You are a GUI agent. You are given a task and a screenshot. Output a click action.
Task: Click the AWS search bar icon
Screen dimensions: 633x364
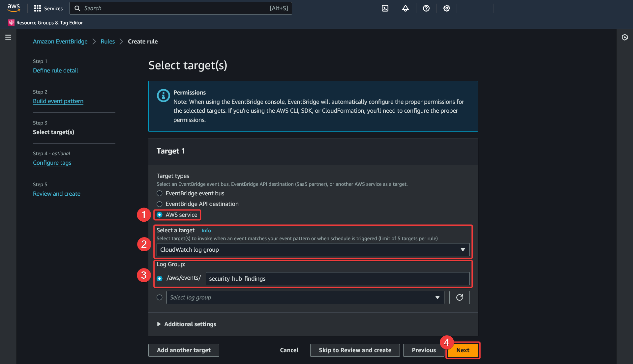77,8
